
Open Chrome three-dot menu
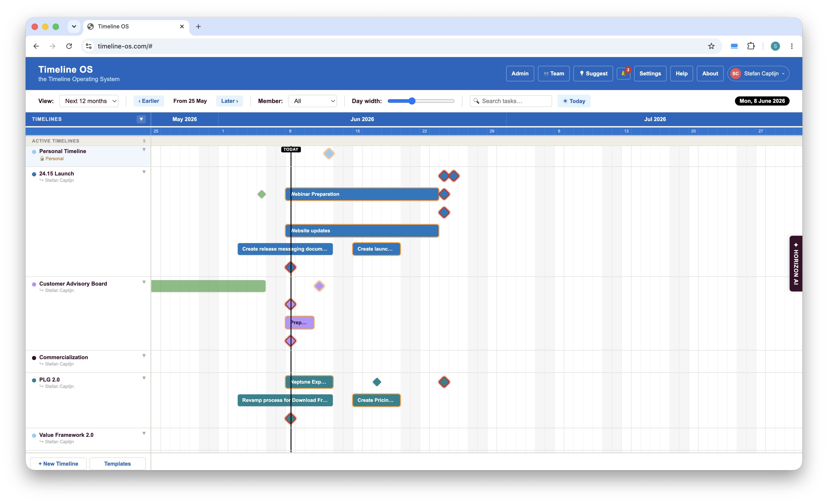(x=792, y=46)
